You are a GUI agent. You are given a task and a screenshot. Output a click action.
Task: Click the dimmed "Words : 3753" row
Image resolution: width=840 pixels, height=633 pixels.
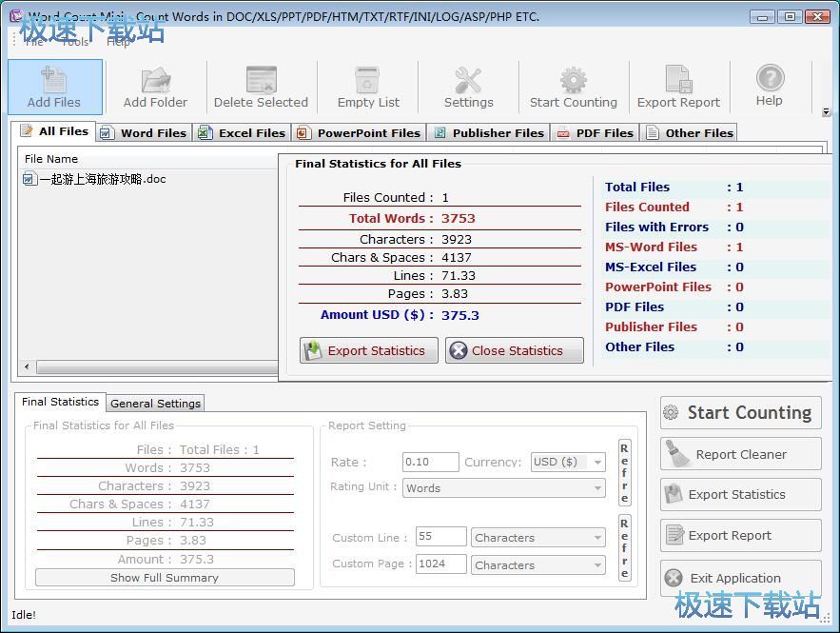[x=167, y=468]
